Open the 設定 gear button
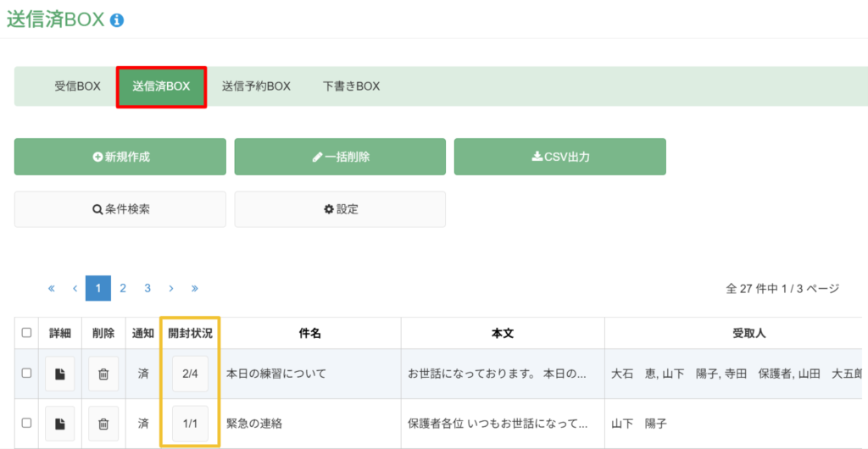This screenshot has width=868, height=449. pos(340,209)
